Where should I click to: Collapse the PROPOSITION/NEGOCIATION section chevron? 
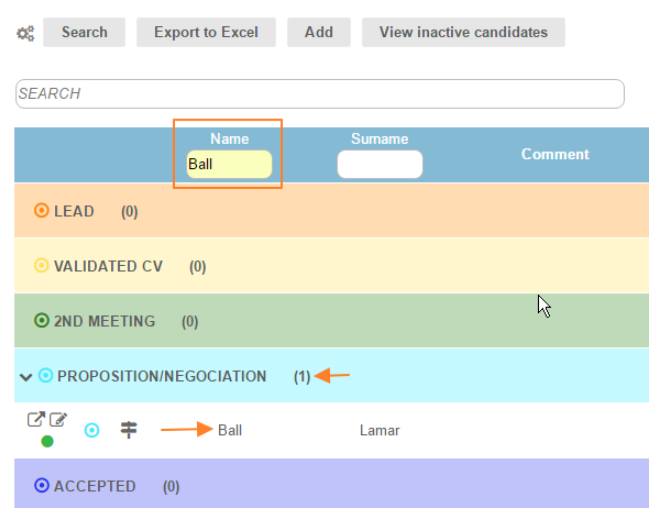click(26, 377)
